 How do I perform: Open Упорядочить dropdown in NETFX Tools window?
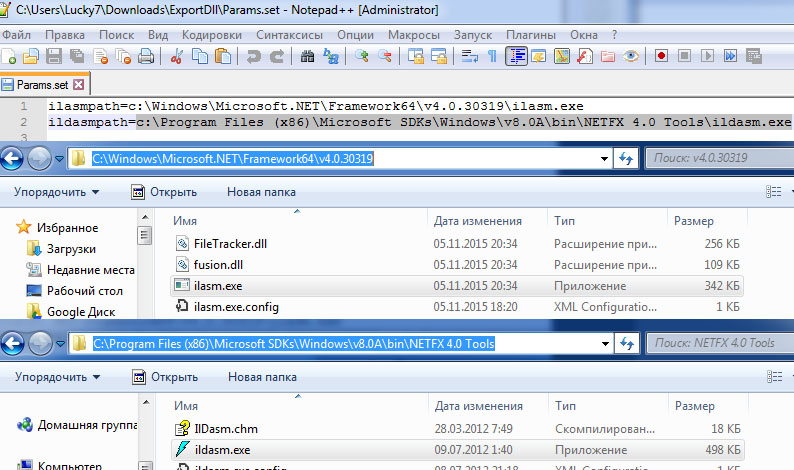coord(57,377)
